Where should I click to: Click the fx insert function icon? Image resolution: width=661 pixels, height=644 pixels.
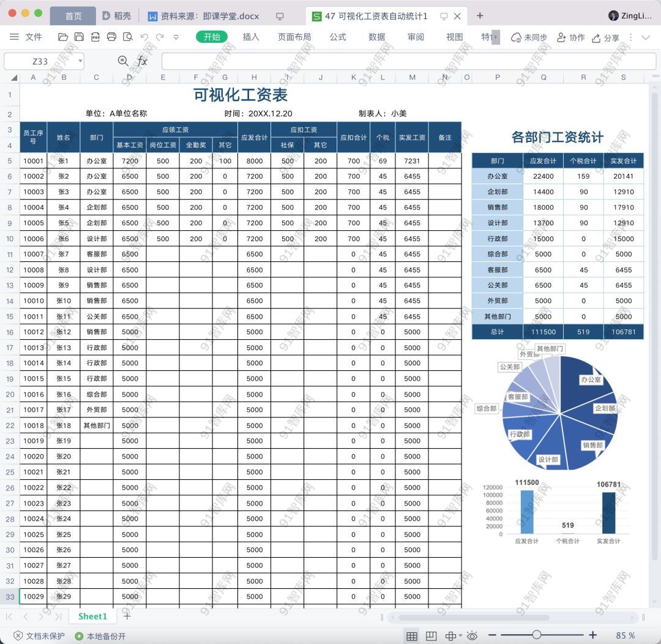coord(142,61)
